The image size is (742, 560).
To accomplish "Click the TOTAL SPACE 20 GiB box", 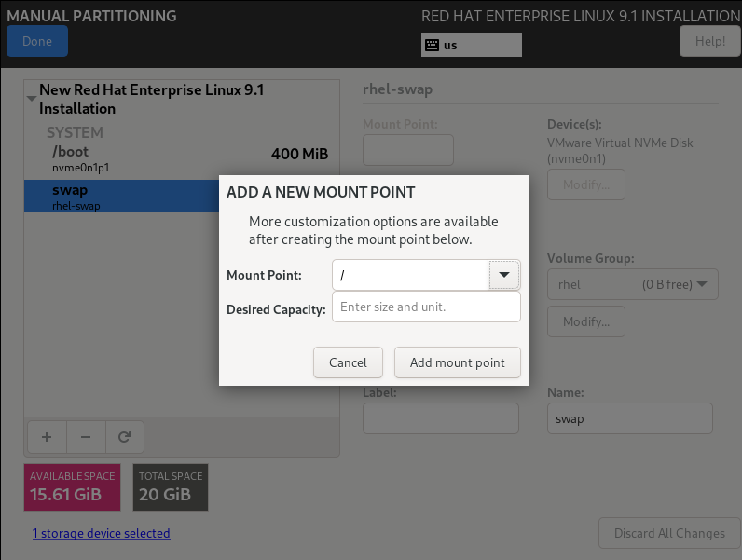I will point(171,487).
